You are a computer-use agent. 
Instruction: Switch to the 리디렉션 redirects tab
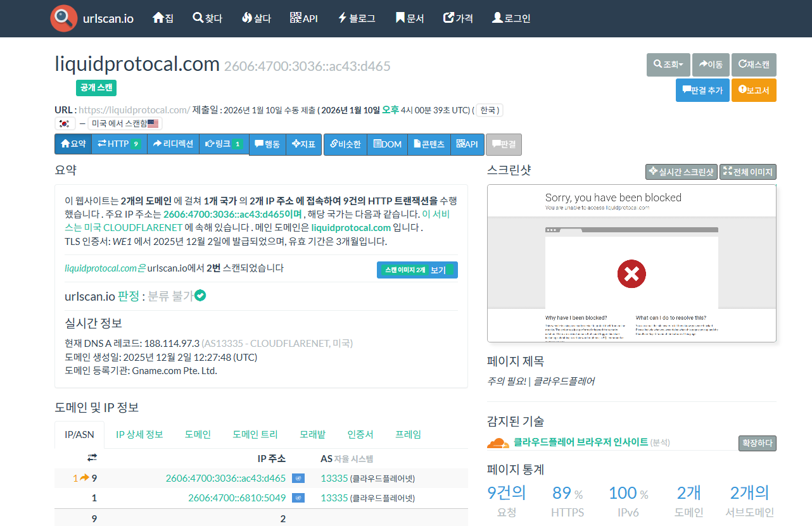click(173, 144)
